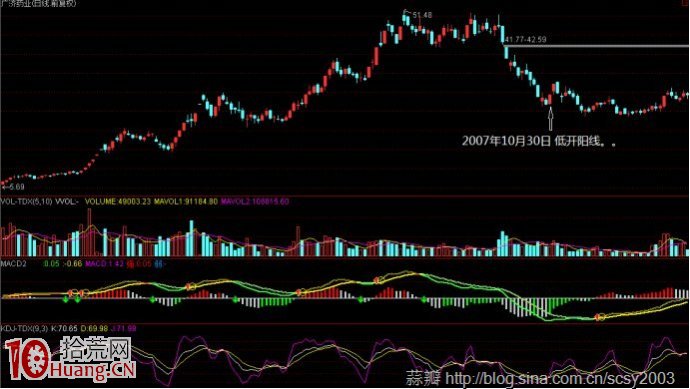Click the green 0.05 MACD value
The image size is (690, 389).
(51, 264)
